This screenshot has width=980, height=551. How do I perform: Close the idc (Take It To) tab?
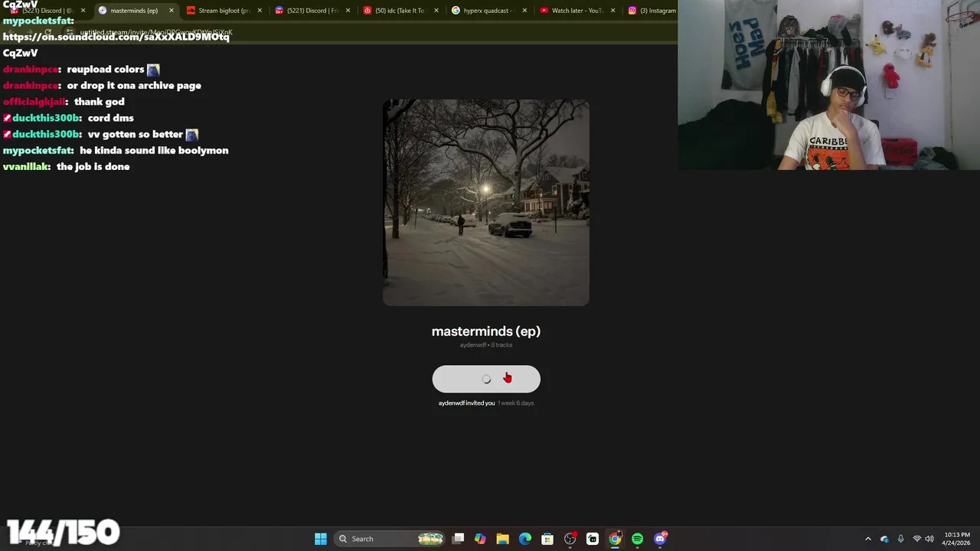coord(436,11)
